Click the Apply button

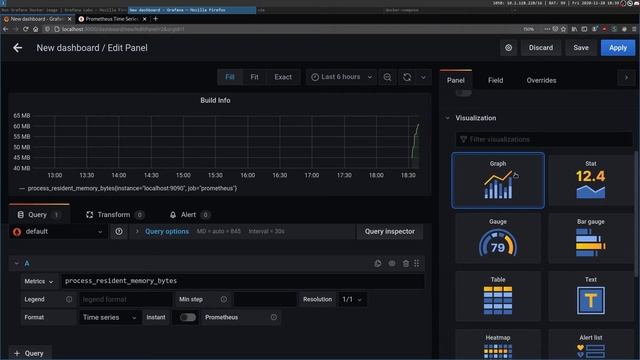click(x=618, y=48)
